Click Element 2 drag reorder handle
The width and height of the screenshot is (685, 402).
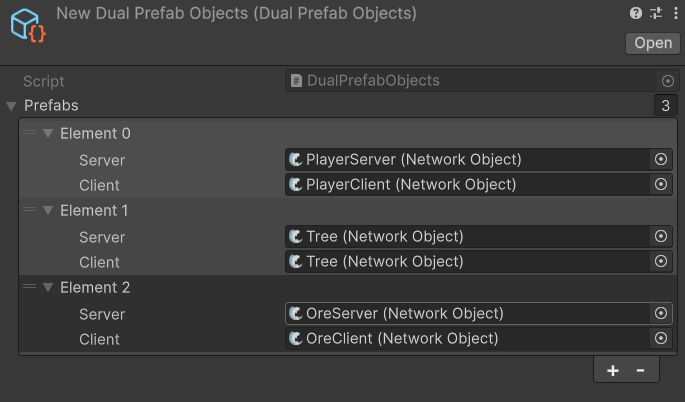pyautogui.click(x=29, y=288)
